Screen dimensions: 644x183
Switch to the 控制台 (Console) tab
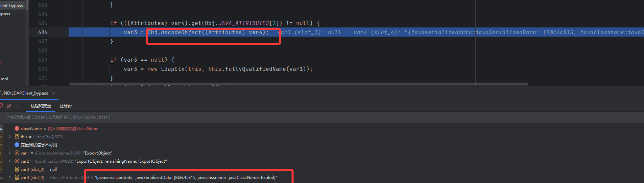point(66,106)
